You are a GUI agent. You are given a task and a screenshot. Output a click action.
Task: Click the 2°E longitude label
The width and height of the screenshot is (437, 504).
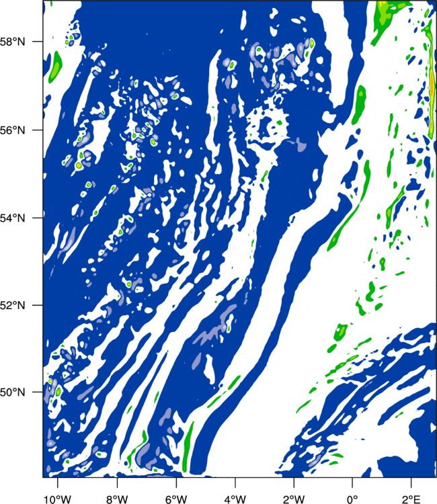(411, 499)
